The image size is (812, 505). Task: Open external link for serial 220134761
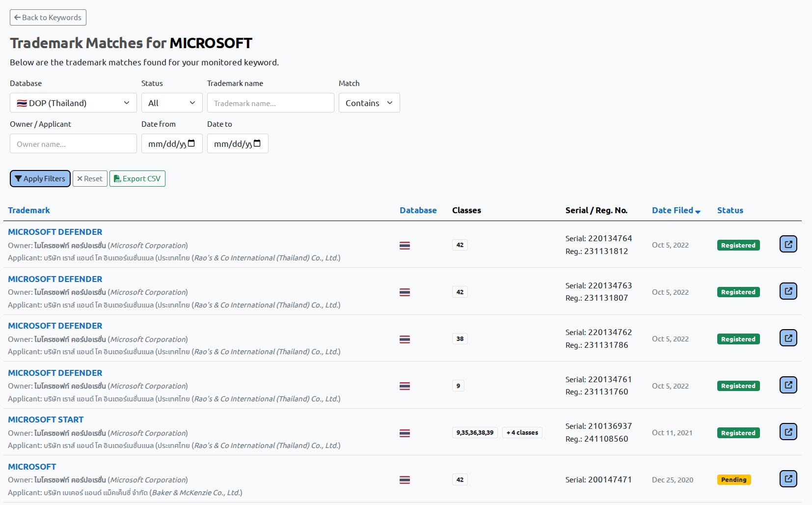coord(788,385)
